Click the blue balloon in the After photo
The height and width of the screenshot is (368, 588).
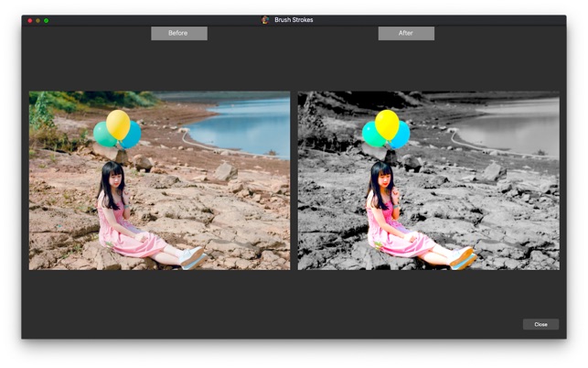click(402, 135)
